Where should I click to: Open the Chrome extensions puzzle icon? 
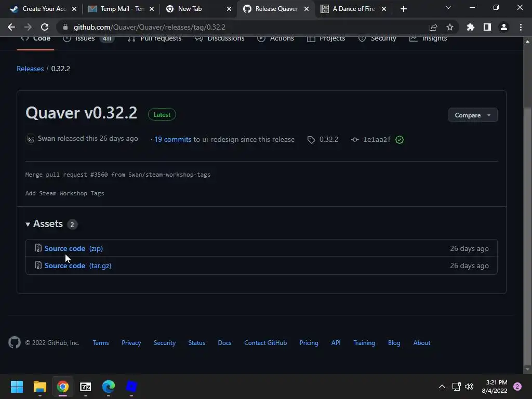coord(470,27)
